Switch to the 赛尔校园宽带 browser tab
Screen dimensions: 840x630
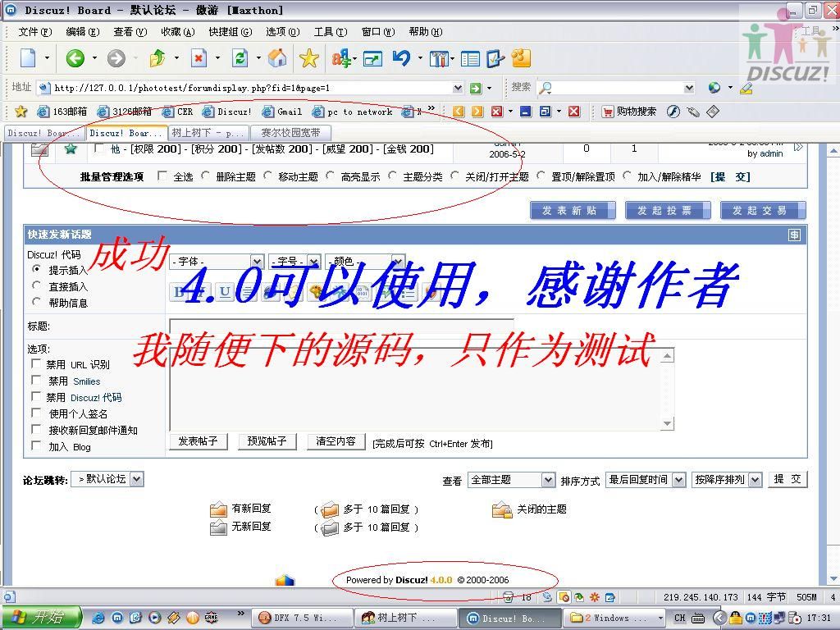(x=290, y=132)
